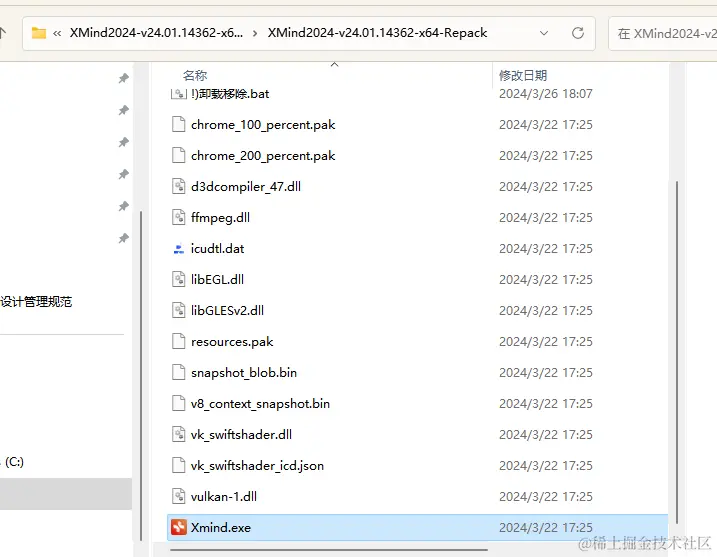Select chrome_200_percent.pak file name
The image size is (717, 557).
point(263,156)
